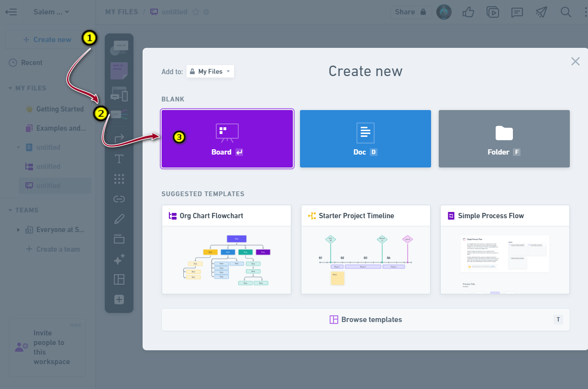
Task: Open the grid/table tool
Action: [119, 179]
